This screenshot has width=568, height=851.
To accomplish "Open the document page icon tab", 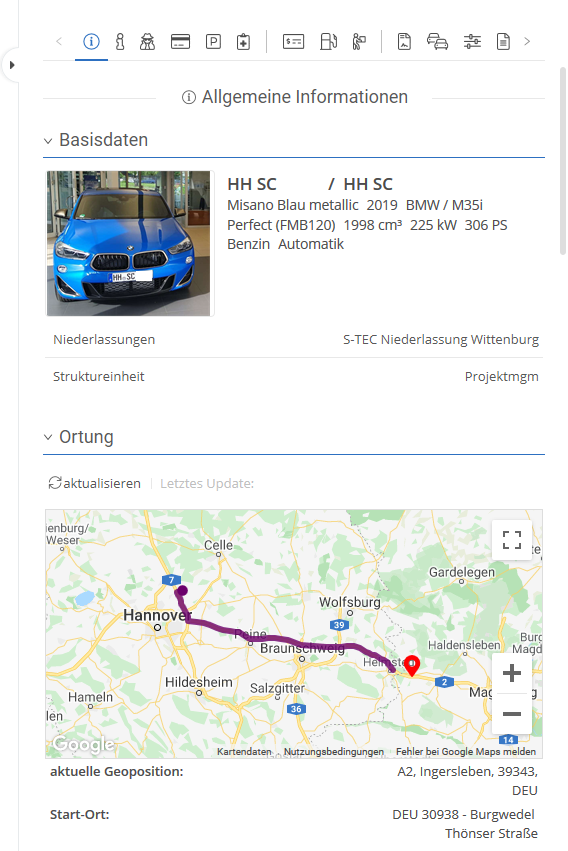I will pos(503,41).
